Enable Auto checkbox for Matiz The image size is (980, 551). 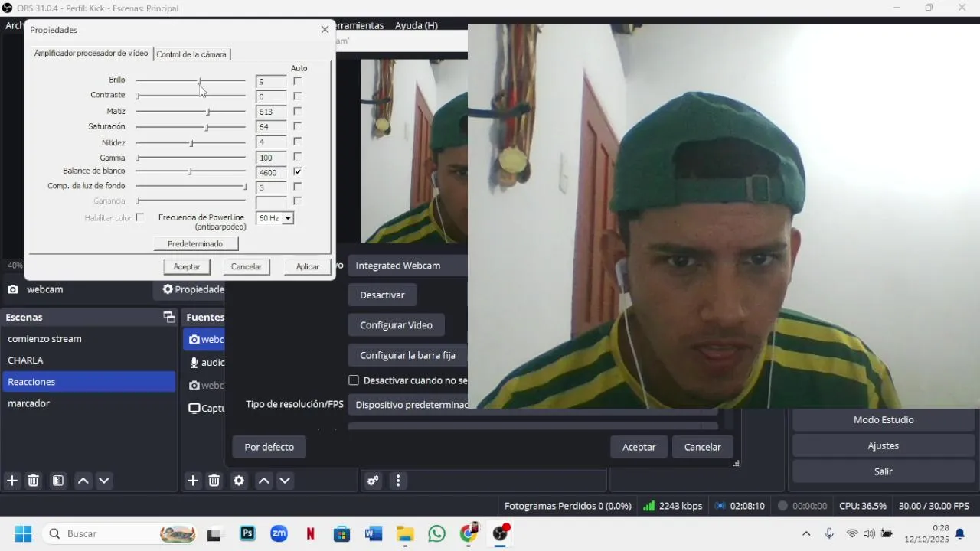point(297,111)
